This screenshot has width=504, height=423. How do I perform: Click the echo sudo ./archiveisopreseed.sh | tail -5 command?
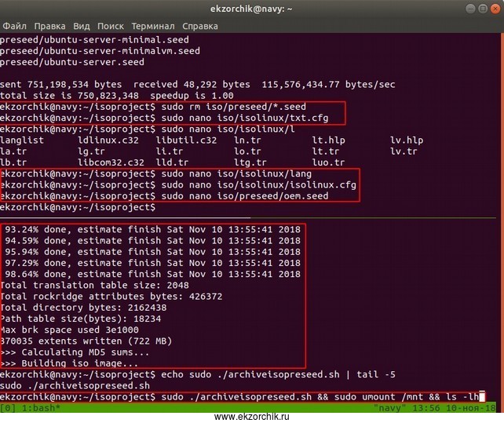click(x=279, y=375)
